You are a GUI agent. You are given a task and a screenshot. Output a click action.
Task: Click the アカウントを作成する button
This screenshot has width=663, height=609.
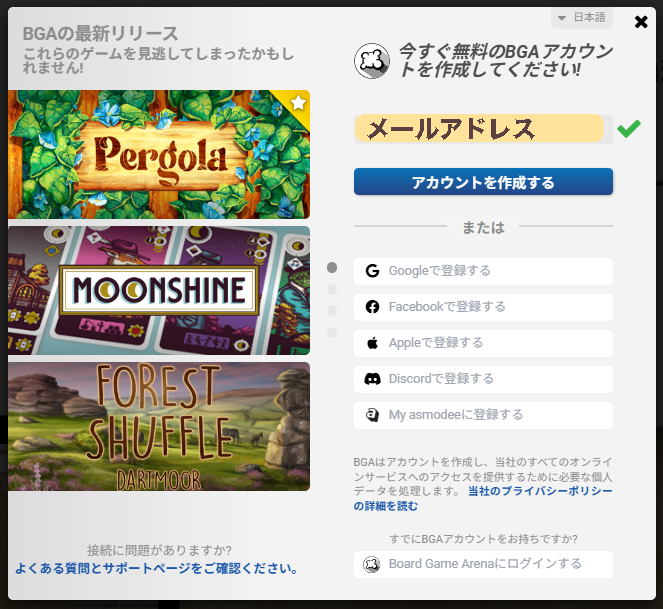(483, 182)
